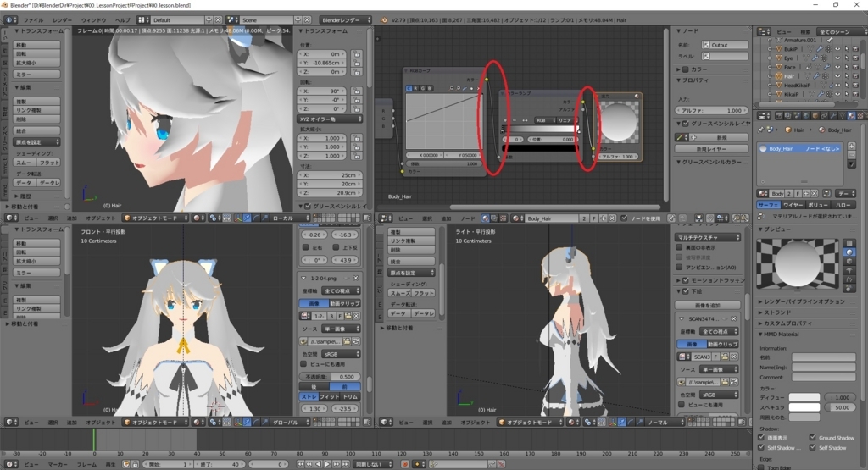Open the modifiers wrench tab in properties
The height and width of the screenshot is (470, 868).
coord(833,115)
